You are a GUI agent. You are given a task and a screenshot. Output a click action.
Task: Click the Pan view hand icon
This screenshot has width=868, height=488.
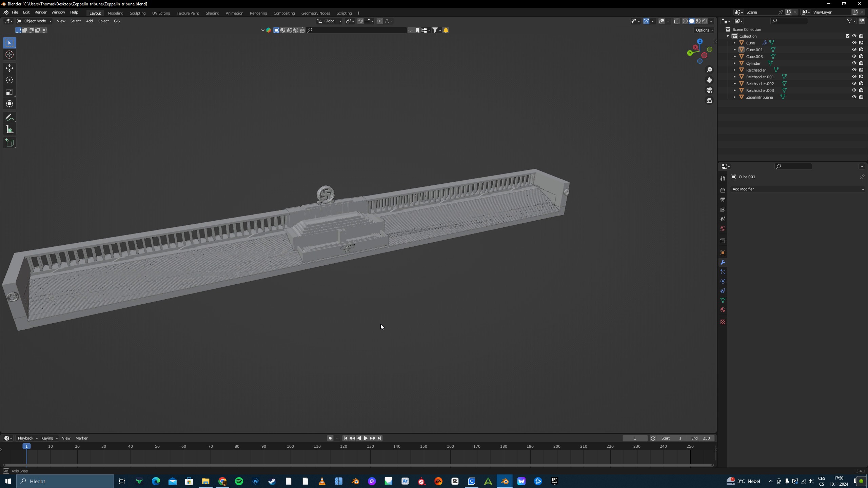[709, 80]
